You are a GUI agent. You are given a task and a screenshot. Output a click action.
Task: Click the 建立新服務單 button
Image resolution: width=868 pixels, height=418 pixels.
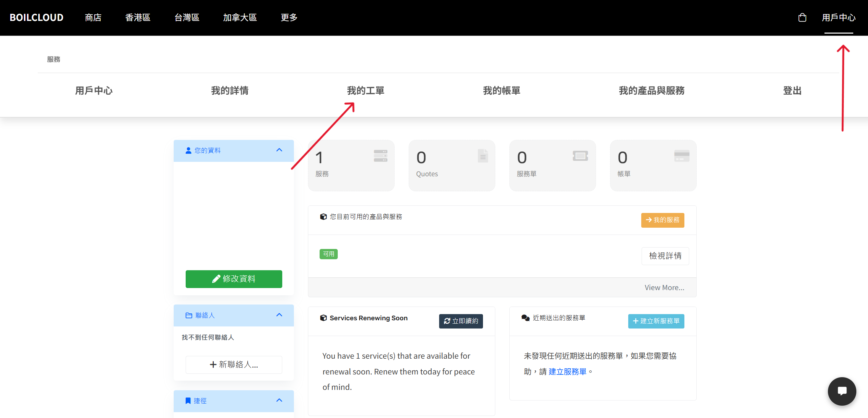click(x=656, y=321)
